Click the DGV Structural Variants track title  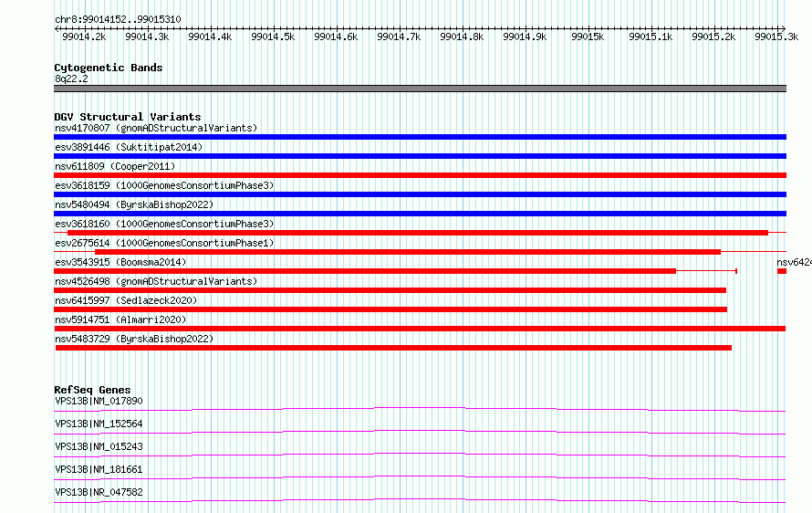(x=128, y=117)
